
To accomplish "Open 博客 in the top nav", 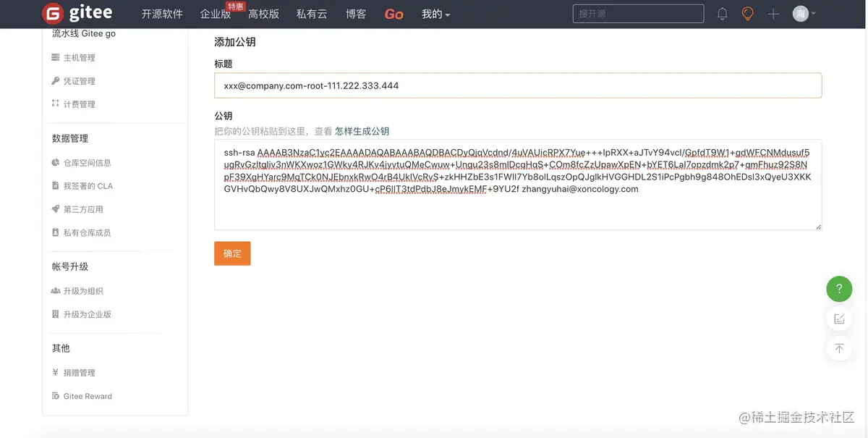I will tap(356, 14).
